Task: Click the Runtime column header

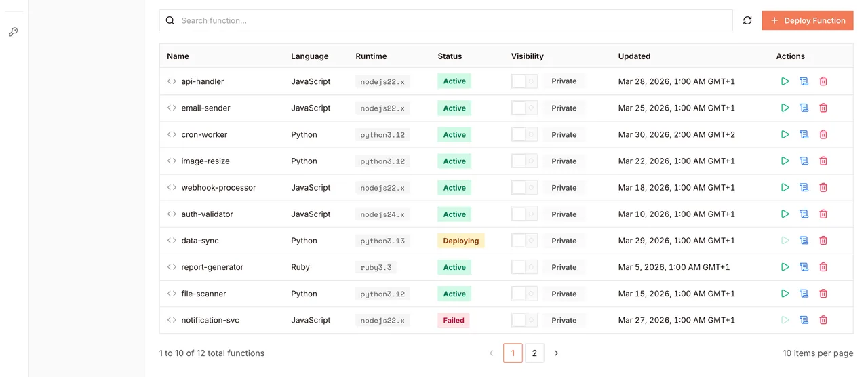Action: coord(371,56)
